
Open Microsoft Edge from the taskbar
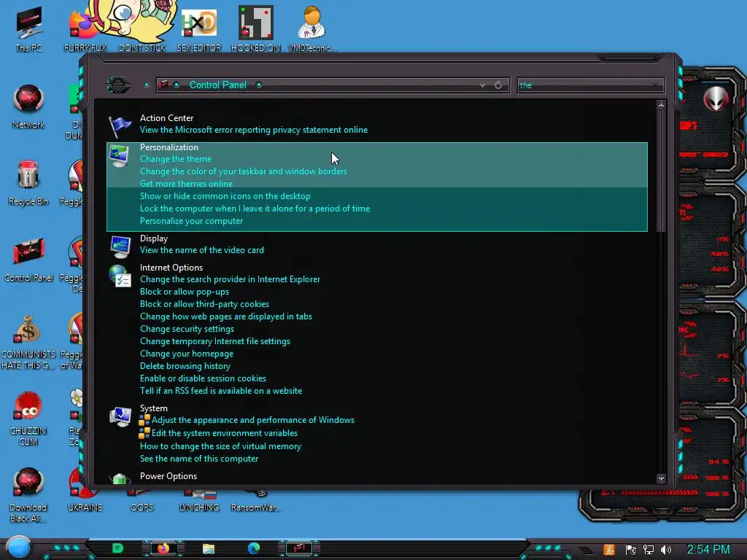pyautogui.click(x=254, y=548)
